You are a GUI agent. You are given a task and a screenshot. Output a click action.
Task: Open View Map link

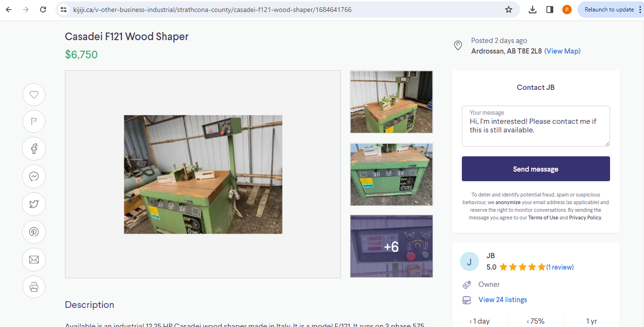pos(562,51)
